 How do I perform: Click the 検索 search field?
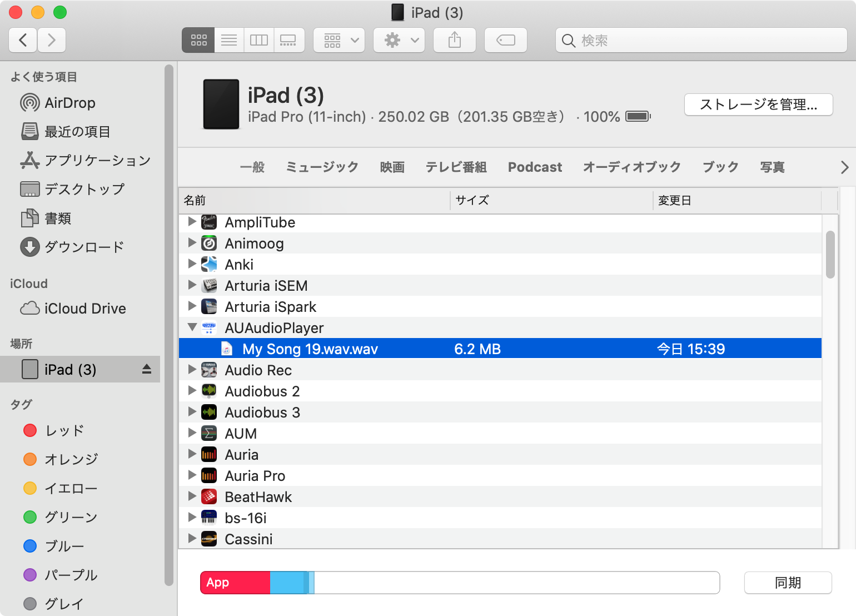point(701,40)
